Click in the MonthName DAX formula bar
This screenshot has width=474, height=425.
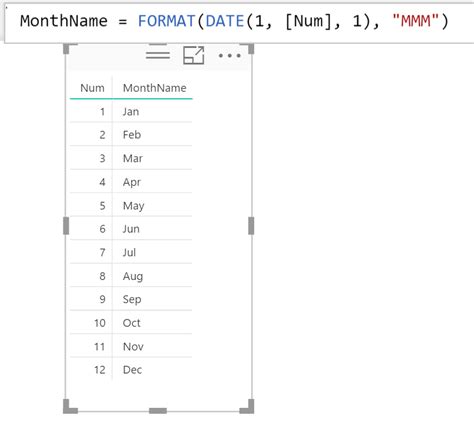click(239, 22)
